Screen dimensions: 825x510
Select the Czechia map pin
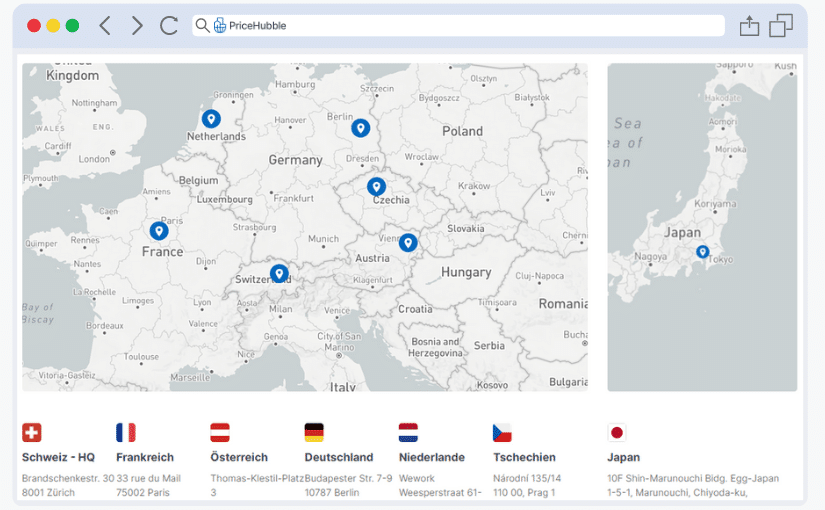click(376, 186)
